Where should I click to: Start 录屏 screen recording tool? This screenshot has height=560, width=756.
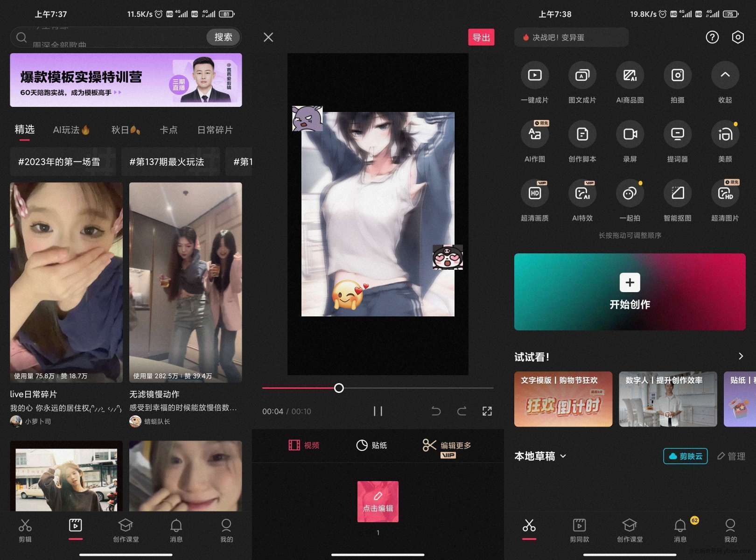(x=630, y=142)
